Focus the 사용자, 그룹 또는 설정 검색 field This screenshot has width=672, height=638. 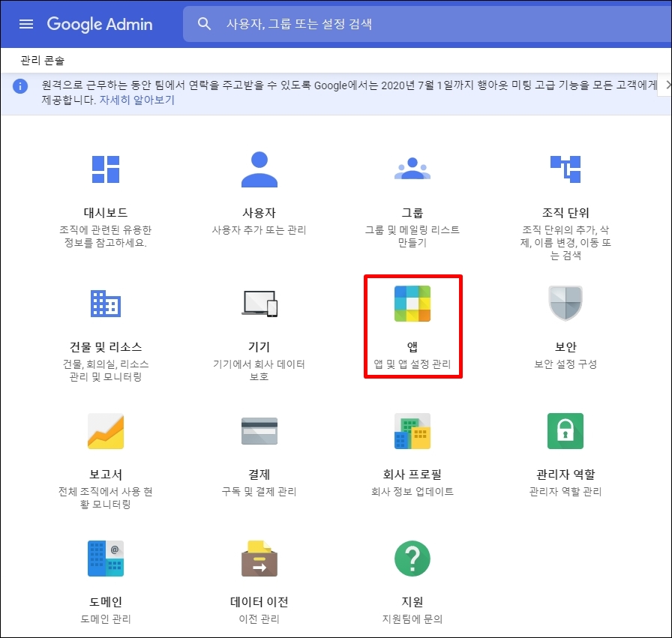pos(428,24)
